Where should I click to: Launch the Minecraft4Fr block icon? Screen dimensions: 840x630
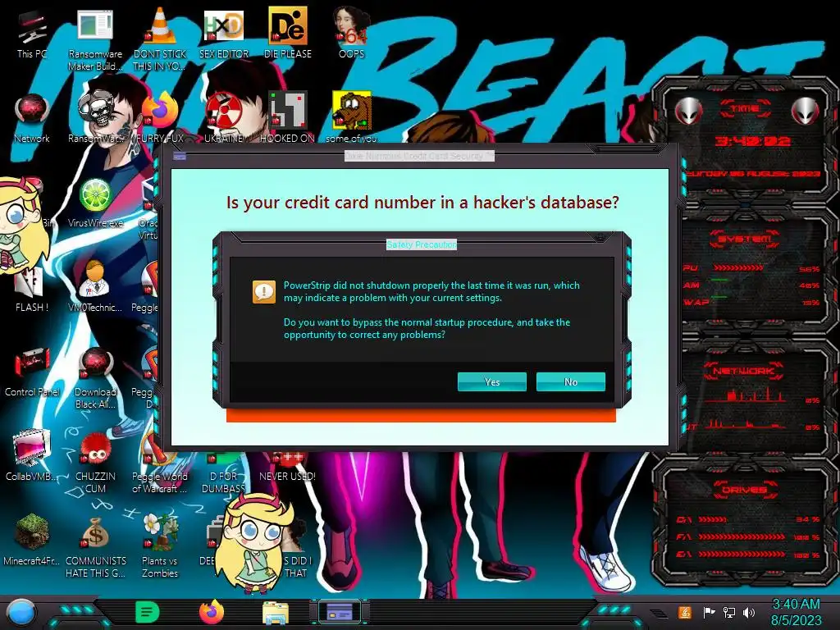point(32,540)
